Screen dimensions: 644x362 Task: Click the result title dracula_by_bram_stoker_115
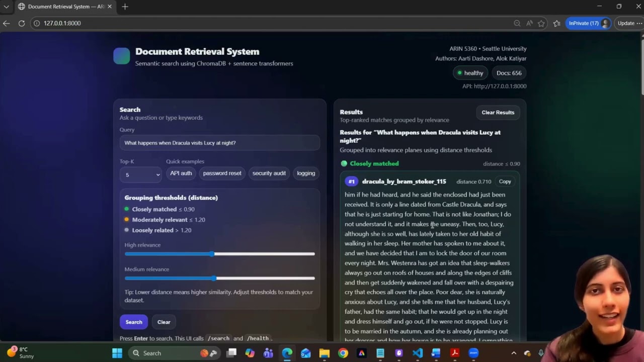click(404, 182)
